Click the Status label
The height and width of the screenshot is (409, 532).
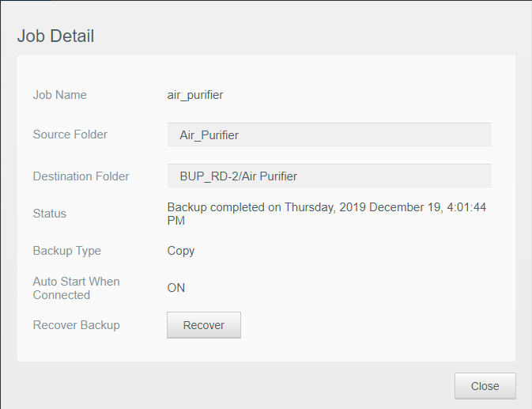coord(50,214)
